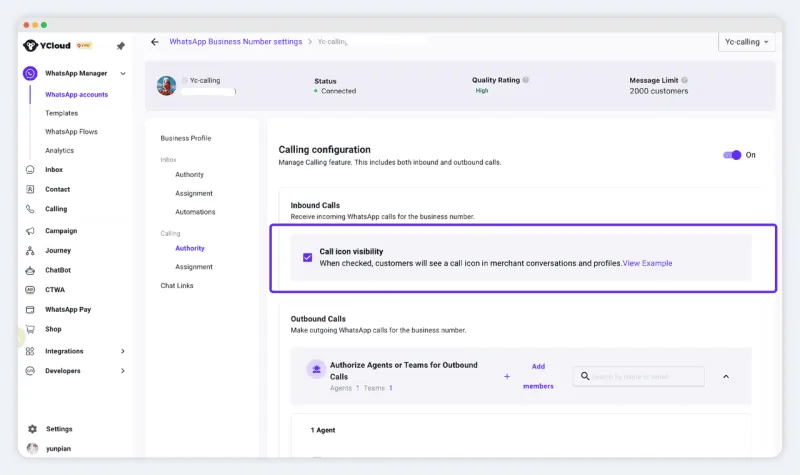Expand the Integrations submenu
The width and height of the screenshot is (800, 475).
[x=123, y=351]
